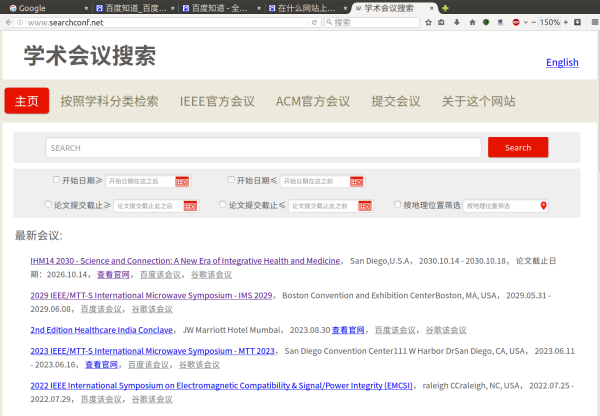Open the 2nd Edition Healthcare India Conclave link
Viewport: 600px width, 416px height.
(x=103, y=329)
